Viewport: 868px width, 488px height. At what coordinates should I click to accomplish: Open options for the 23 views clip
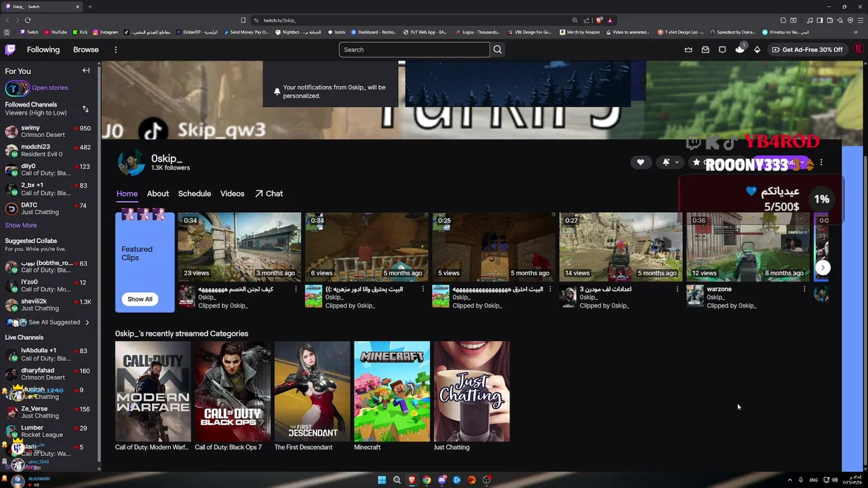coord(296,289)
